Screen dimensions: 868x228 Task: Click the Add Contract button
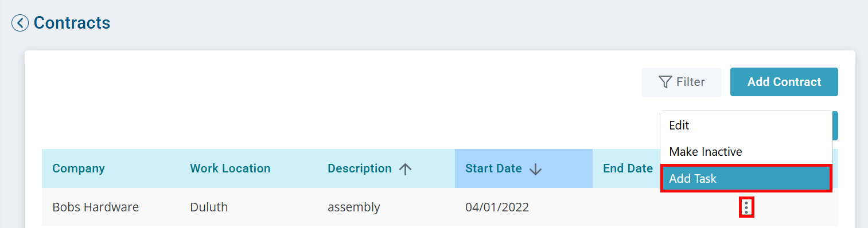click(x=784, y=82)
